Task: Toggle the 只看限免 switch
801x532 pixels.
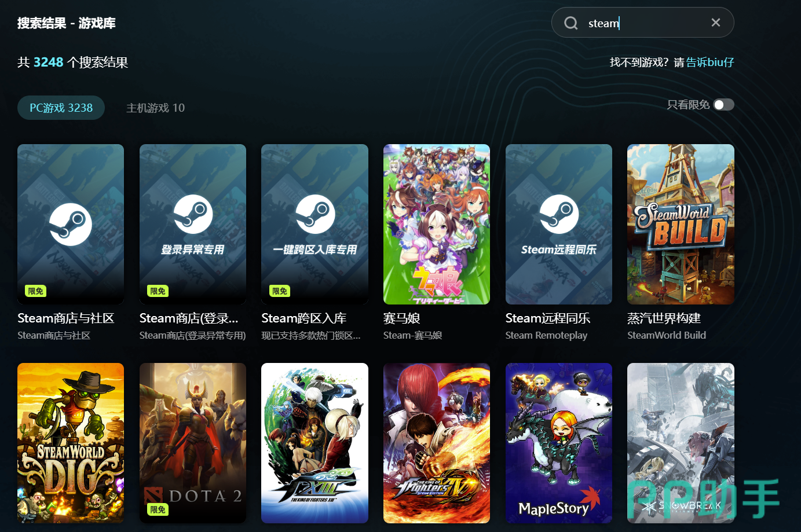Action: point(723,105)
